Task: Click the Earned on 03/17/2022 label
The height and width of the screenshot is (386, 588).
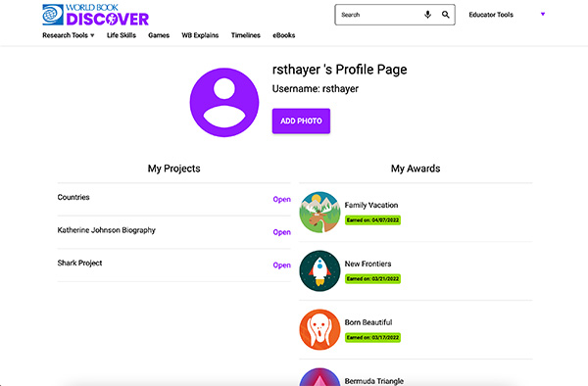Action: click(372, 338)
